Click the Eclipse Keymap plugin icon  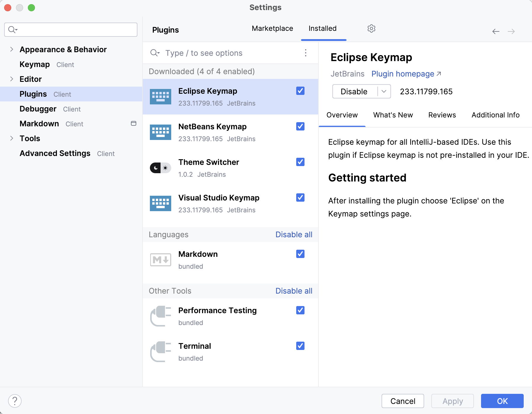point(160,96)
